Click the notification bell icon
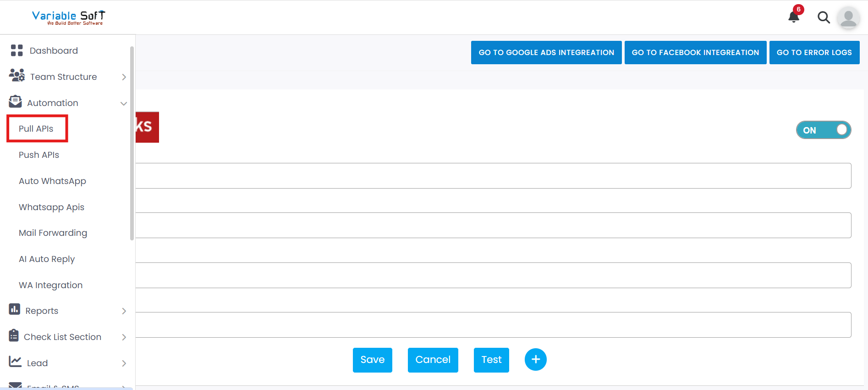868x390 pixels. (x=794, y=17)
